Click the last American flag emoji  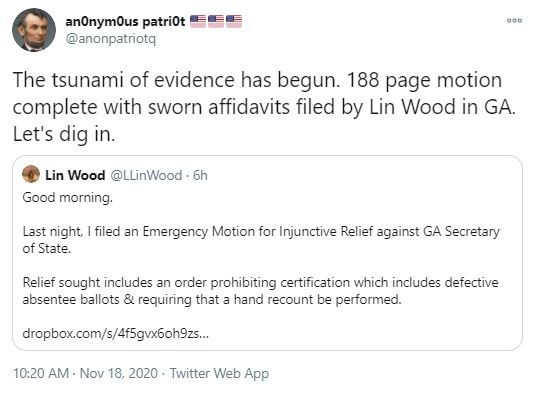[x=234, y=21]
